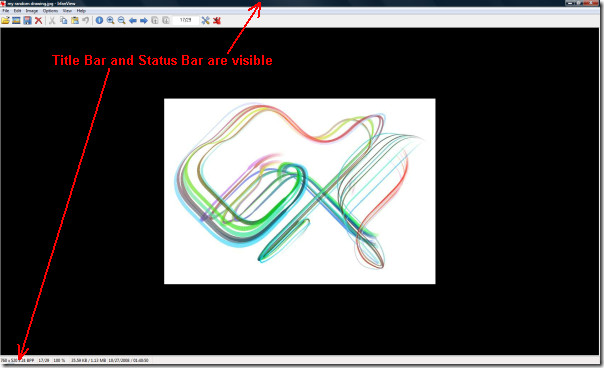This screenshot has height=368, width=604.
Task: Click the red IrfanView About icon
Action: (217, 20)
